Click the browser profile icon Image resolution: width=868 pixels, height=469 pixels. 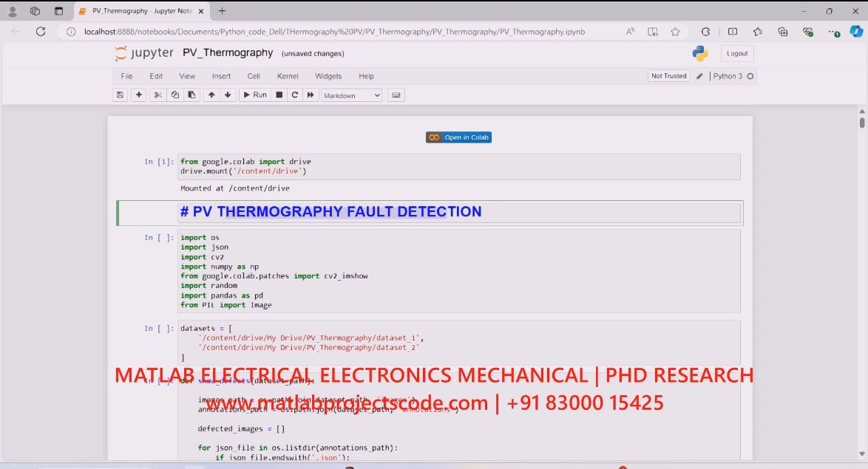pos(12,11)
